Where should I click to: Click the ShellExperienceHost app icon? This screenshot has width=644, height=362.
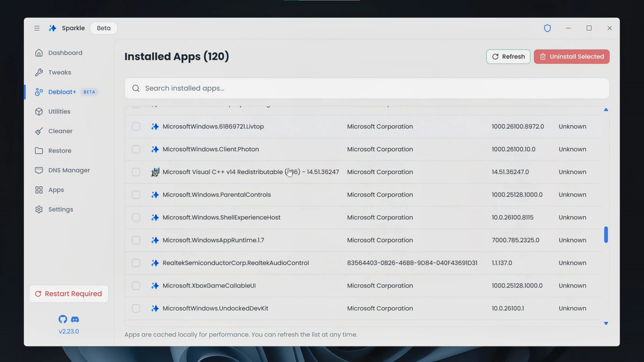pos(155,217)
